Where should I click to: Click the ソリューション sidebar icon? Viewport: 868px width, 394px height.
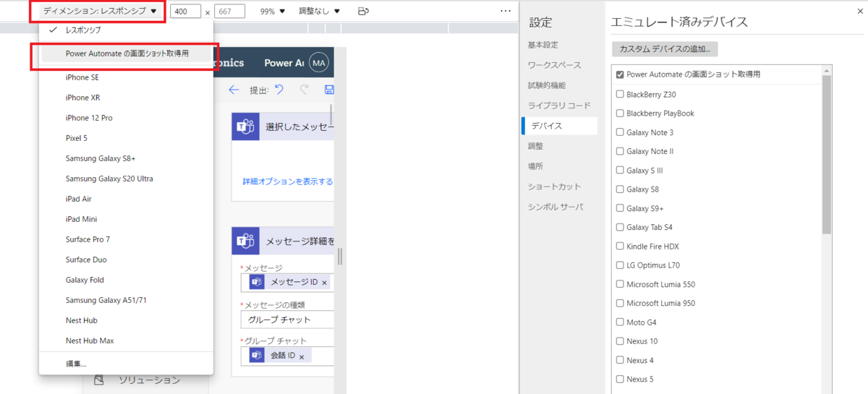pos(100,380)
